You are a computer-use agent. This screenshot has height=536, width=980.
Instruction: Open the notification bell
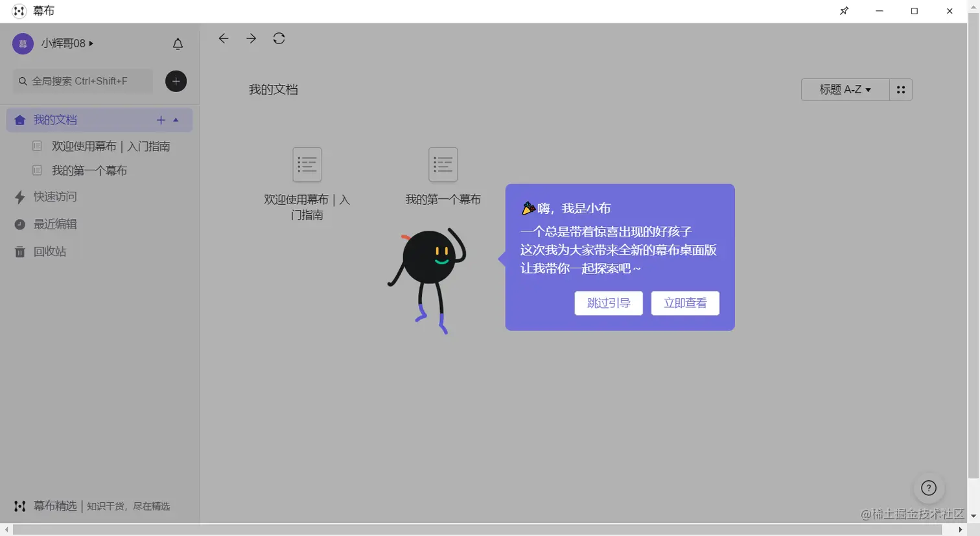(178, 43)
